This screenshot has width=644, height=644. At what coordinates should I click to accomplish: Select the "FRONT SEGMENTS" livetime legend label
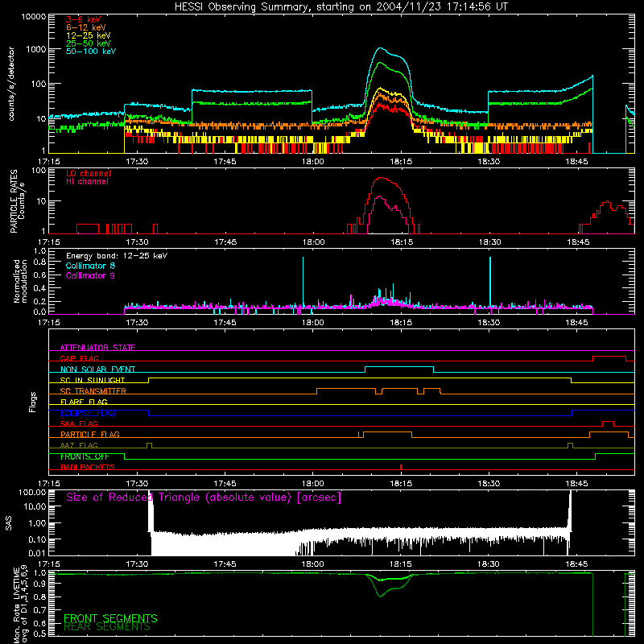(110, 618)
